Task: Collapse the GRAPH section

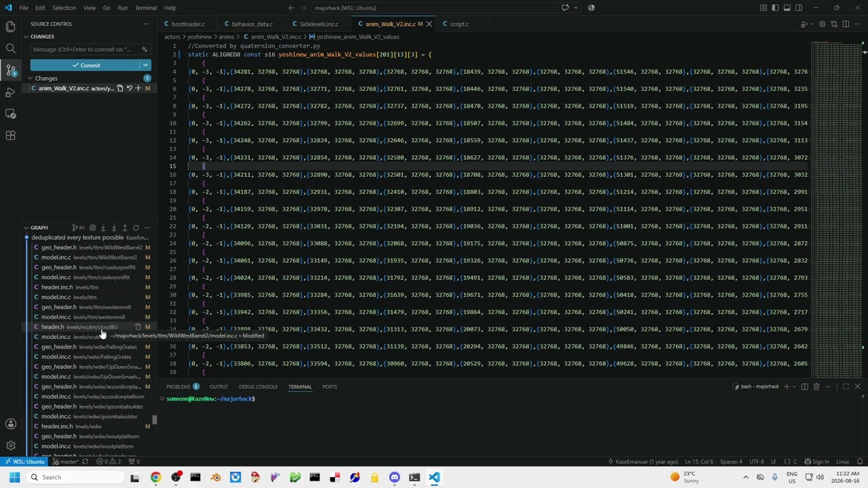Action: coord(26,228)
